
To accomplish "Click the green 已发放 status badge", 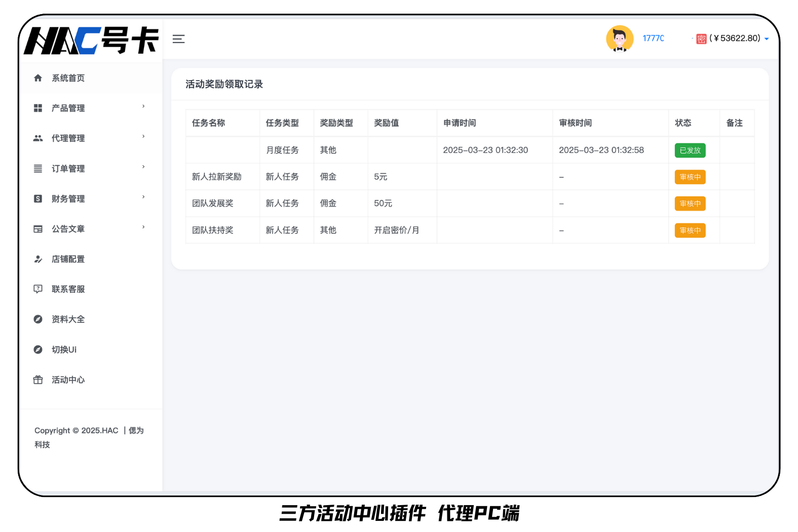I will 690,150.
